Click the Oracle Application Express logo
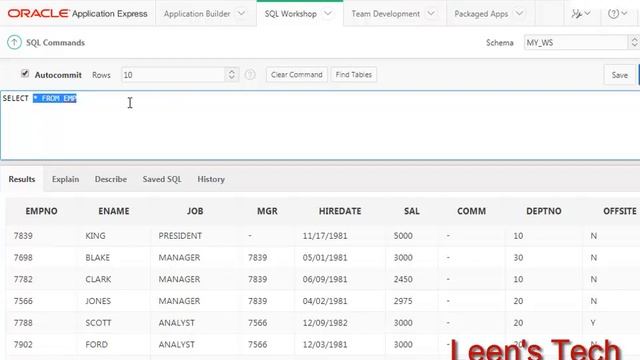 point(78,13)
